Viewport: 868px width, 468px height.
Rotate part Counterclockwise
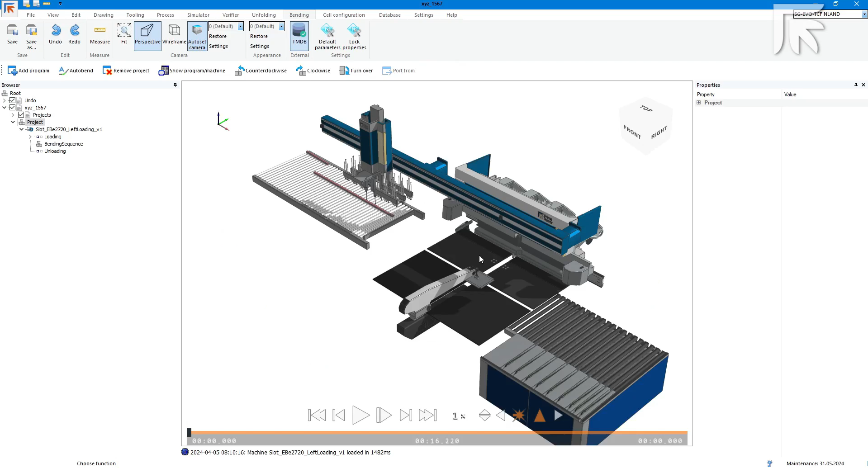261,71
